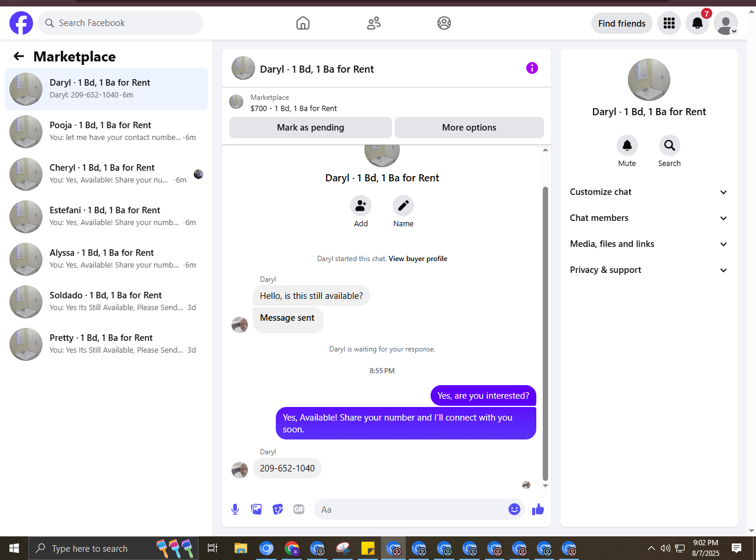Click the Facebook logo
The height and width of the screenshot is (560, 756).
tap(21, 23)
